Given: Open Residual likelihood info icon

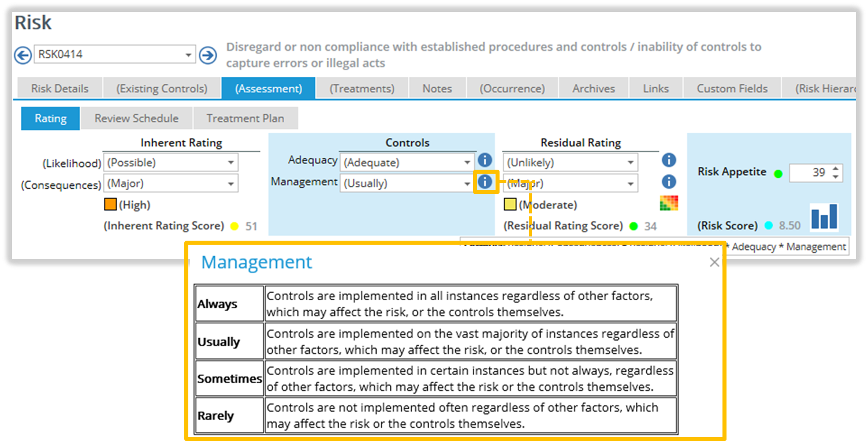Looking at the screenshot, I should tap(669, 160).
